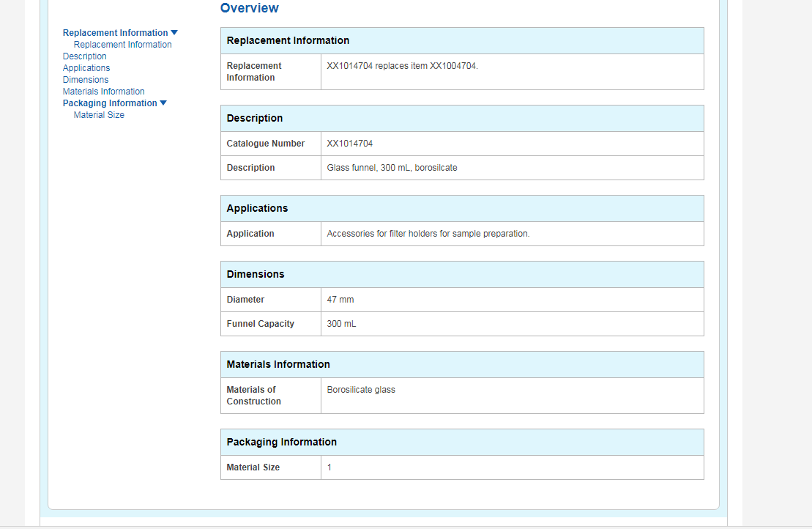The width and height of the screenshot is (812, 529).
Task: Click the Diameter value '47 mm'
Action: click(340, 300)
